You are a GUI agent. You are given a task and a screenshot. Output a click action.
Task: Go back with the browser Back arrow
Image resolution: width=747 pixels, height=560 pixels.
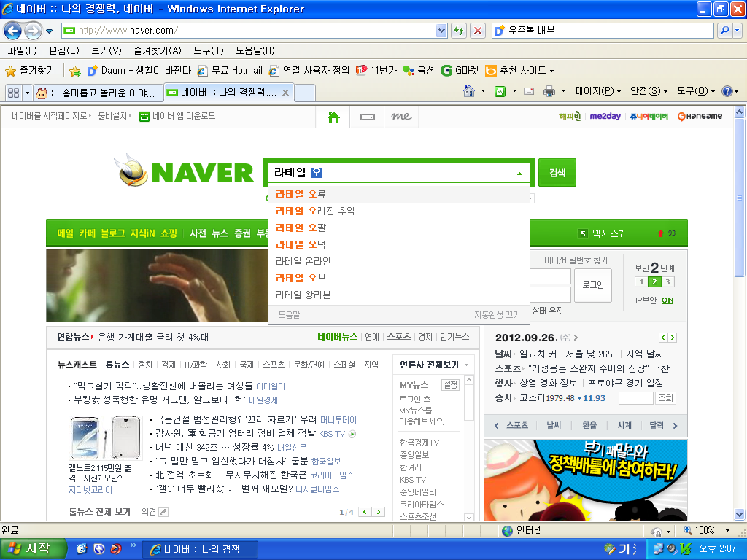[x=13, y=31]
